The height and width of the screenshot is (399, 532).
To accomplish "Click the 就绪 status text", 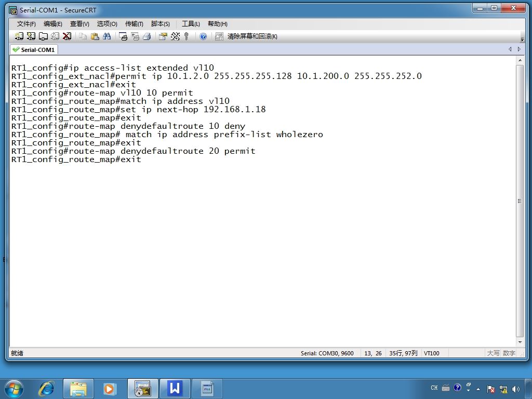I will tap(17, 353).
